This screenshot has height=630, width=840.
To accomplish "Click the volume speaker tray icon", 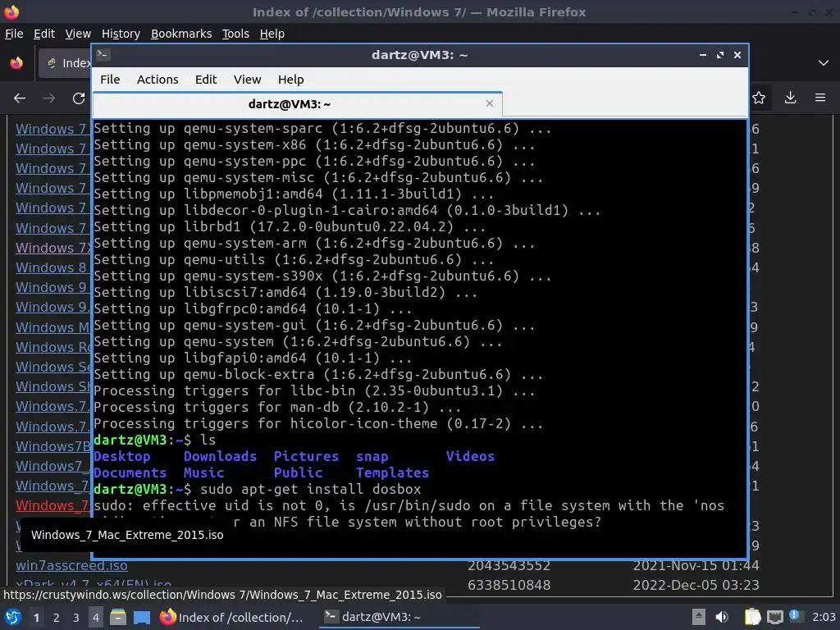I will 722,617.
